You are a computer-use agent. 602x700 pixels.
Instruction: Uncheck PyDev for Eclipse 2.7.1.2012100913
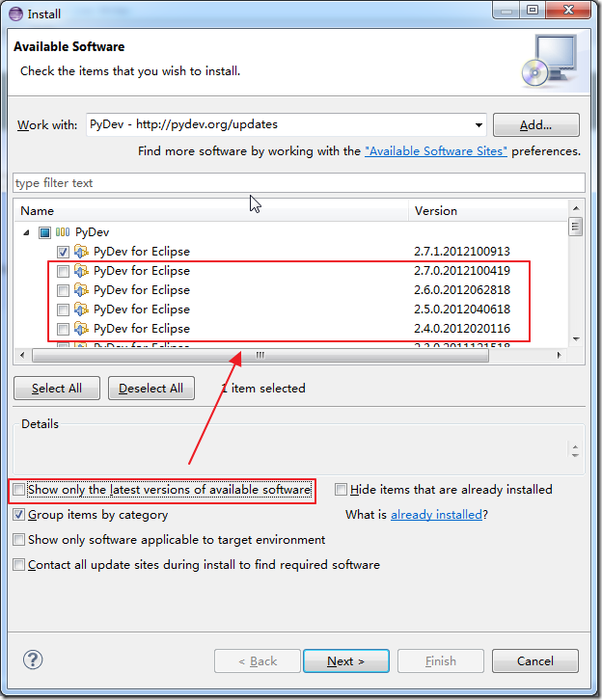[63, 252]
